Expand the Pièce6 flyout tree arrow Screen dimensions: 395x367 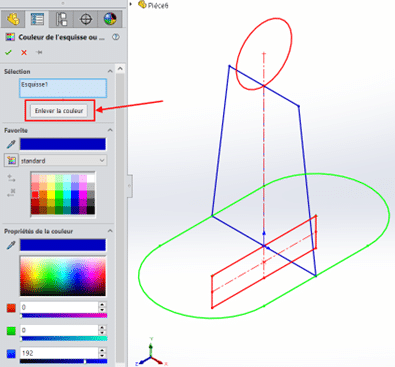tap(131, 4)
